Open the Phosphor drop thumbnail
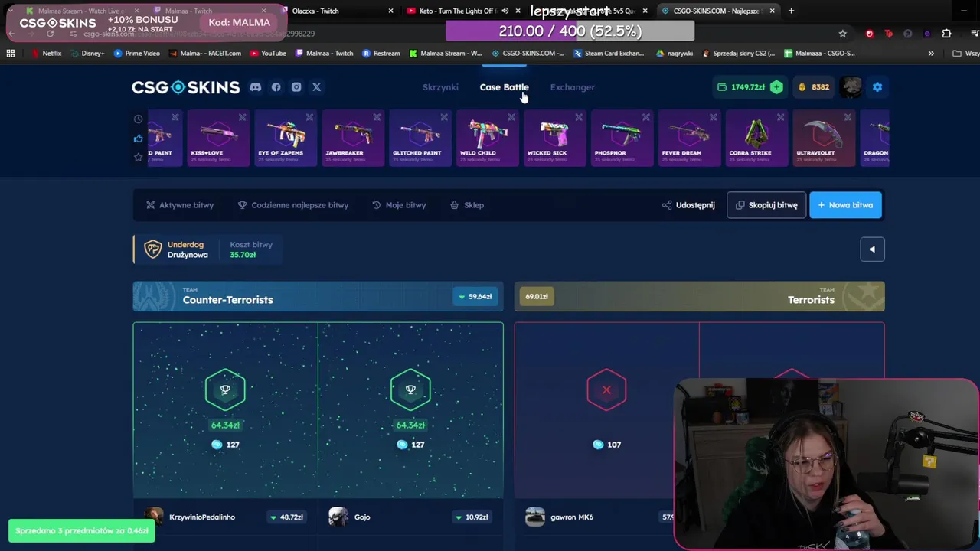Viewport: 980px width, 551px height. (622, 138)
